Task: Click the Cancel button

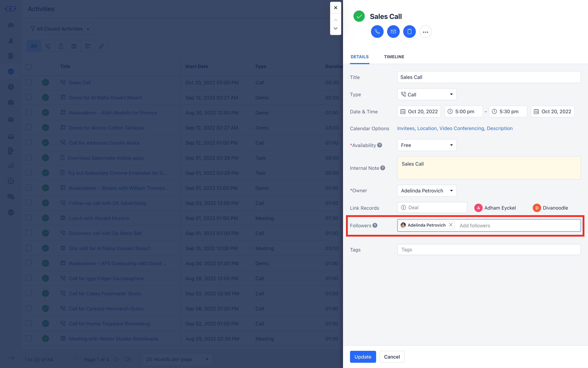Action: (392, 357)
